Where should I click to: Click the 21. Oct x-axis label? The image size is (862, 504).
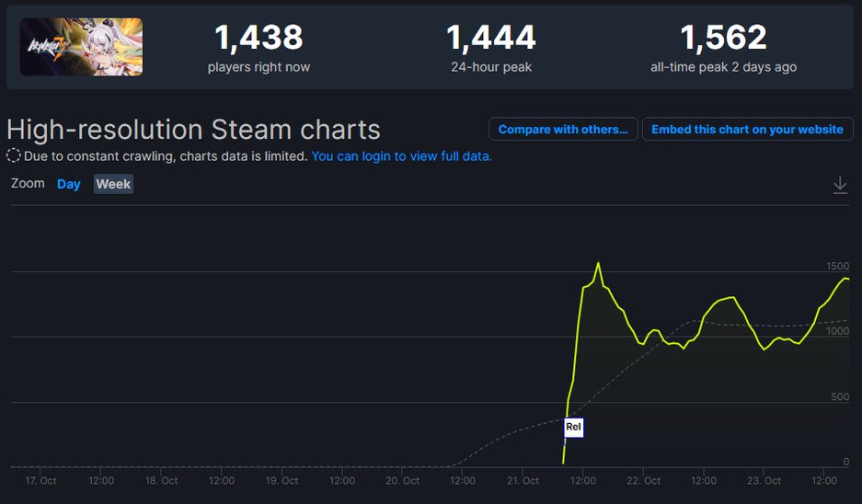pyautogui.click(x=523, y=481)
